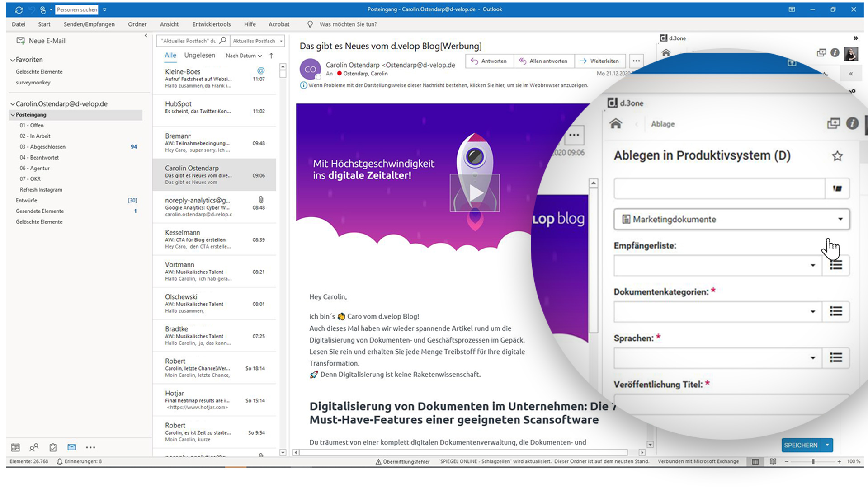Open the noreply-analytics email with attachment
Screen dimensions: 868x488
click(x=214, y=207)
